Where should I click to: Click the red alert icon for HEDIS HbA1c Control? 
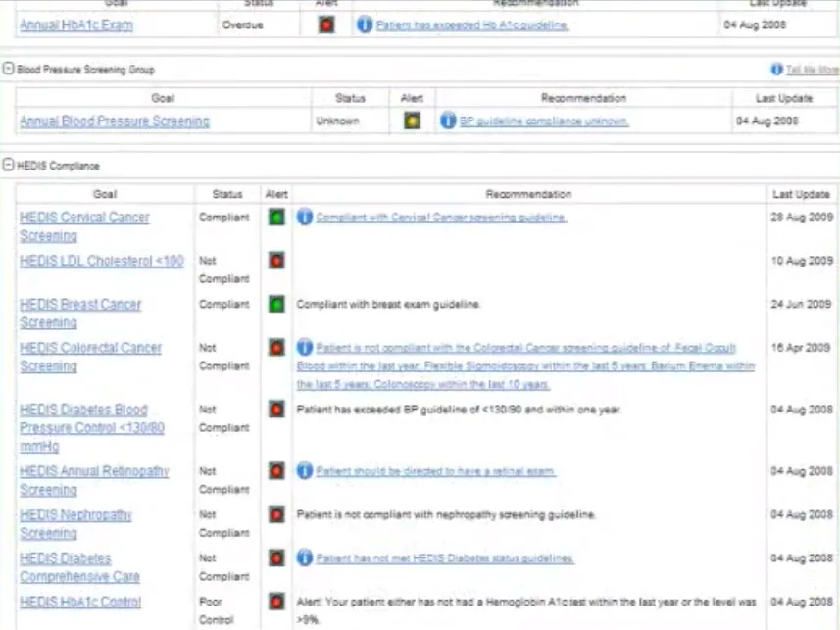point(275,602)
